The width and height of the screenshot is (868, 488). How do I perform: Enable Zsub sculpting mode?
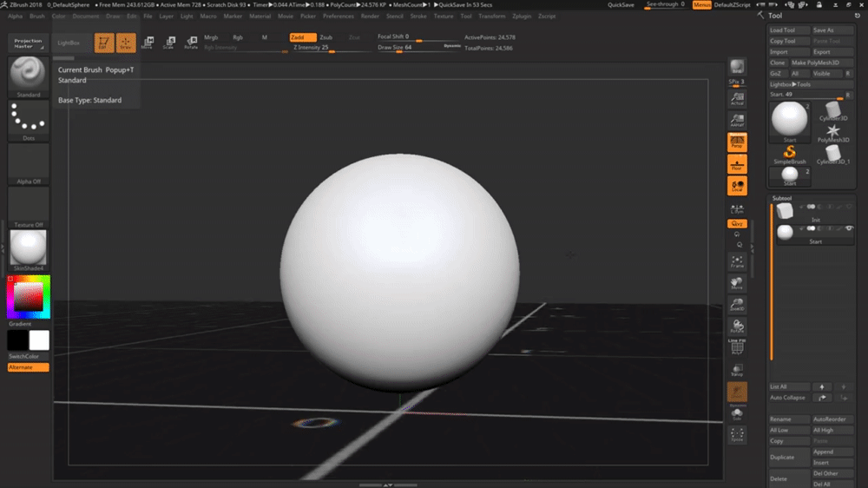pos(325,37)
